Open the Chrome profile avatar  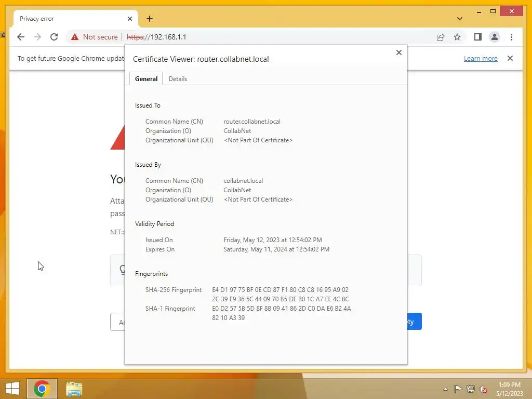click(495, 37)
